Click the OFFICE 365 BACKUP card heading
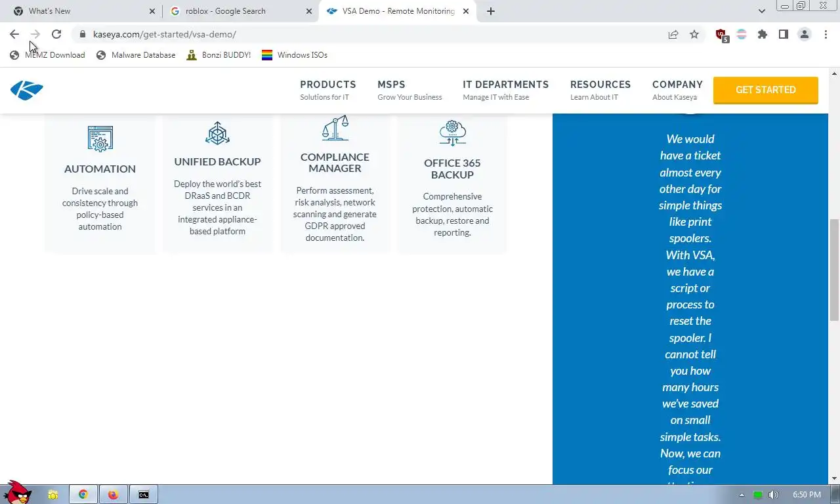840x504 pixels. 452,169
